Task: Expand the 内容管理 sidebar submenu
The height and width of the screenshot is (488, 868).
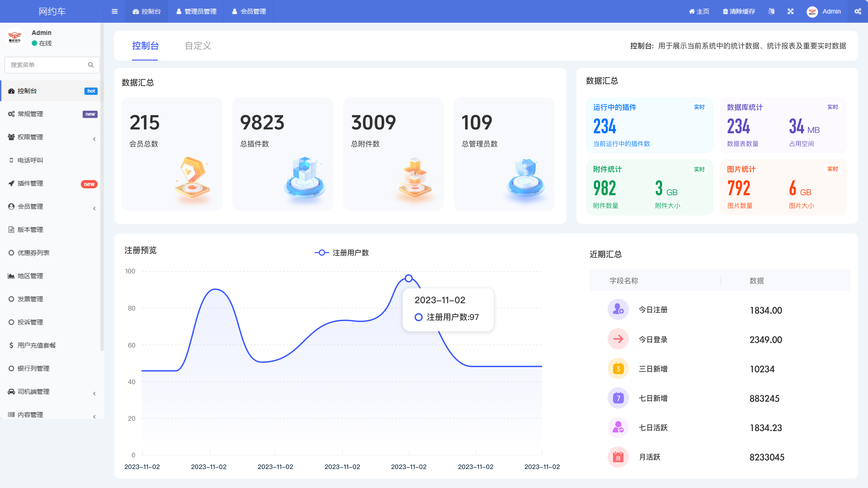Action: (x=94, y=416)
